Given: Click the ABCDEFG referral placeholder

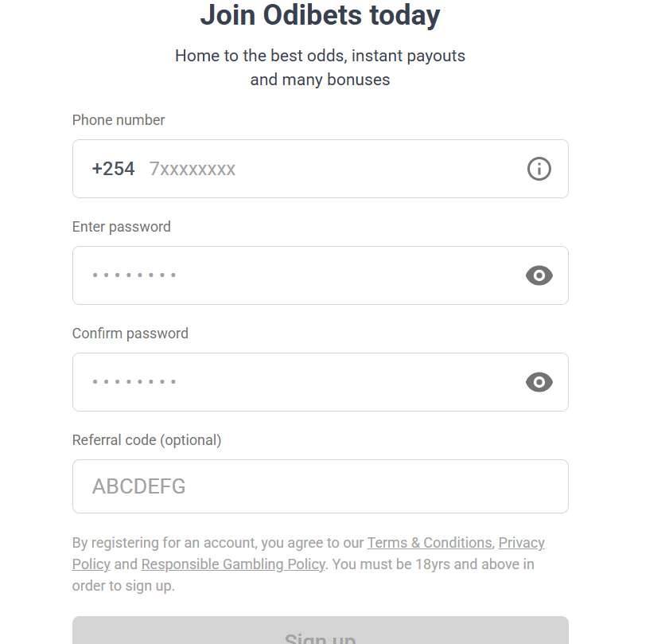Looking at the screenshot, I should coord(138,486).
